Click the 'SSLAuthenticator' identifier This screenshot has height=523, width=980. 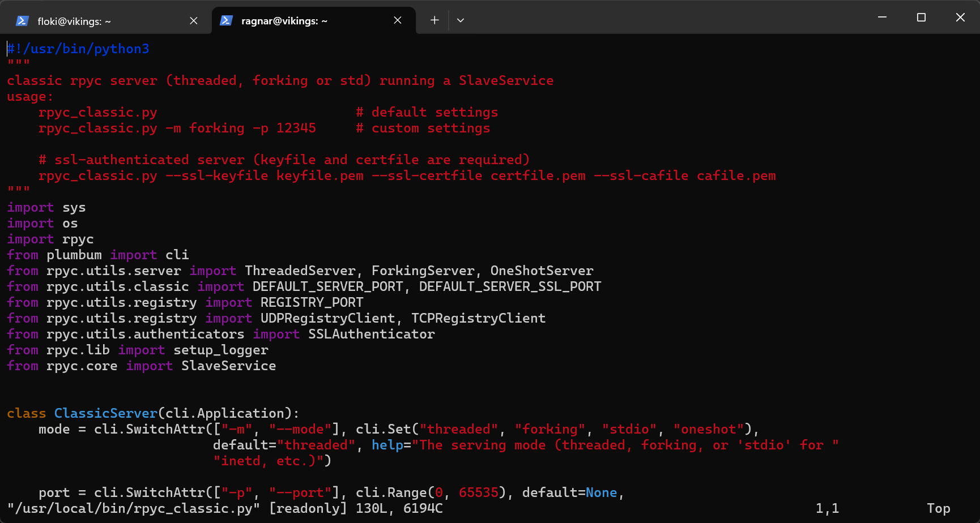tap(372, 334)
